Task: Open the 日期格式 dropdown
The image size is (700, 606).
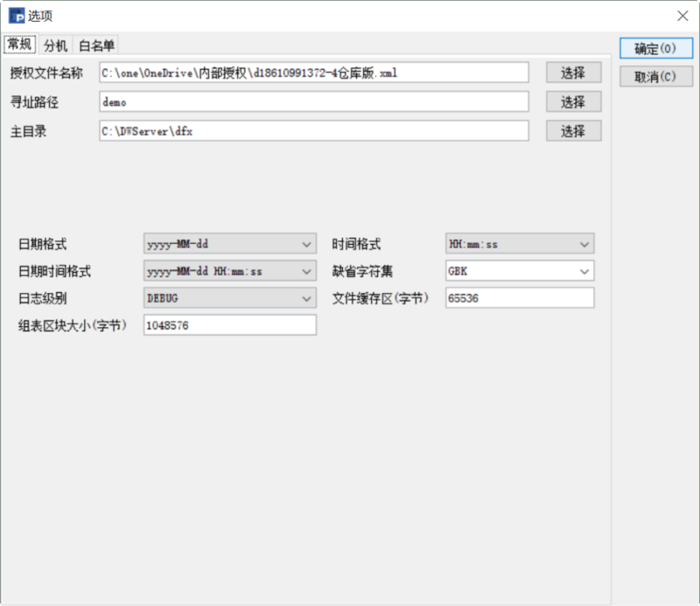Action: pyautogui.click(x=230, y=244)
